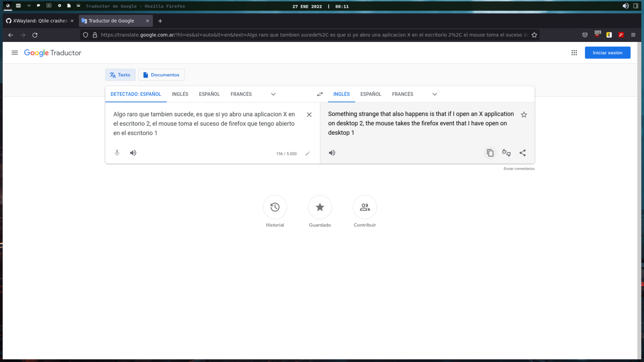Listen to the Spanish source text
644x362 pixels.
133,153
